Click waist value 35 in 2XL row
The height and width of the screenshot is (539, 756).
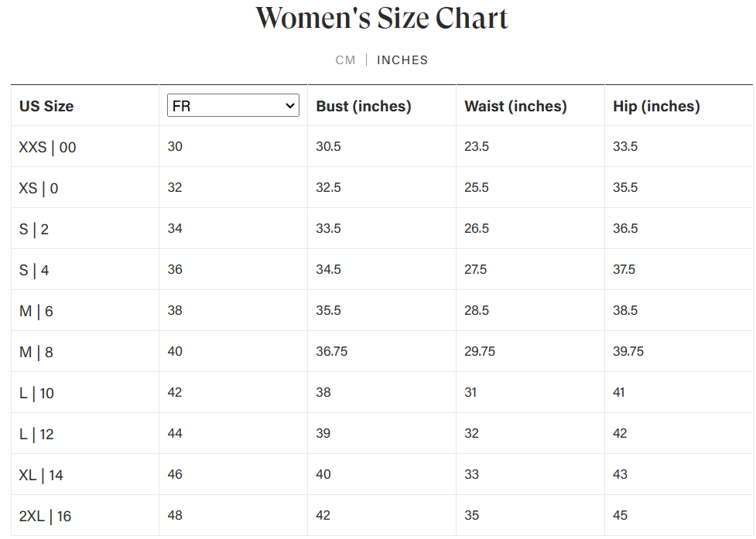click(x=472, y=514)
